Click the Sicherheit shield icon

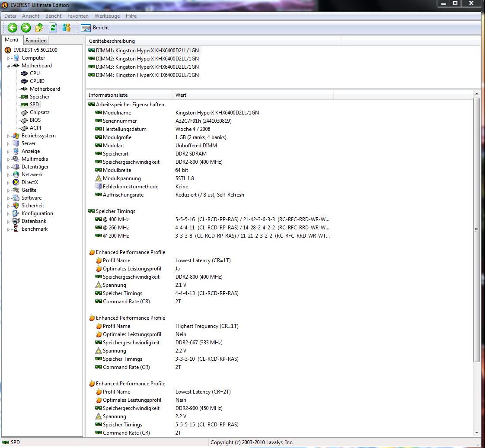coord(16,206)
